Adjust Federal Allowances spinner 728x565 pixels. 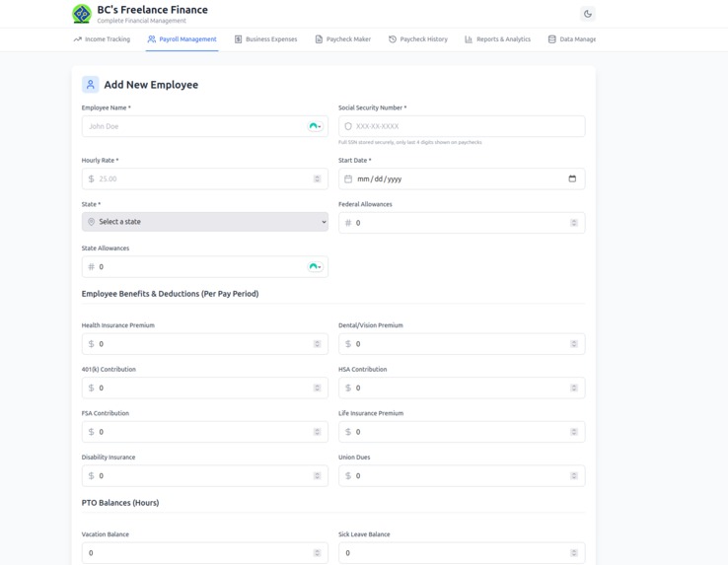click(x=574, y=223)
